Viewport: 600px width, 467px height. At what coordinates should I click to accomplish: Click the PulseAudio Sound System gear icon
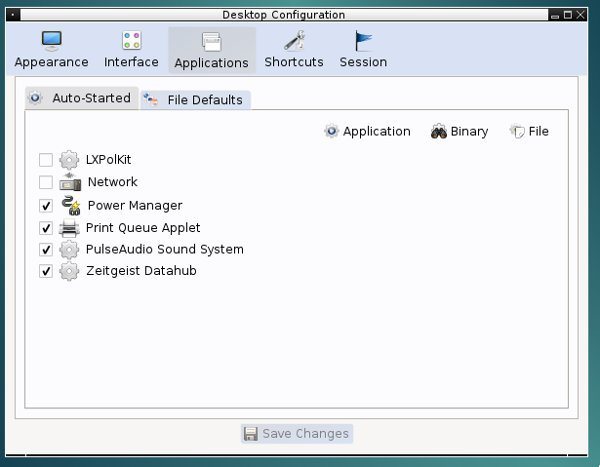[69, 250]
